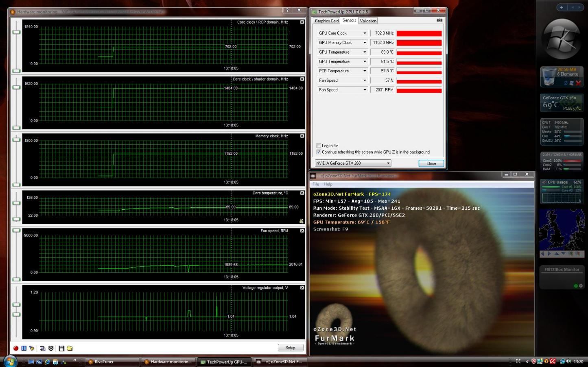
Task: Click the GPU-Z screenshot camera icon
Action: (439, 20)
